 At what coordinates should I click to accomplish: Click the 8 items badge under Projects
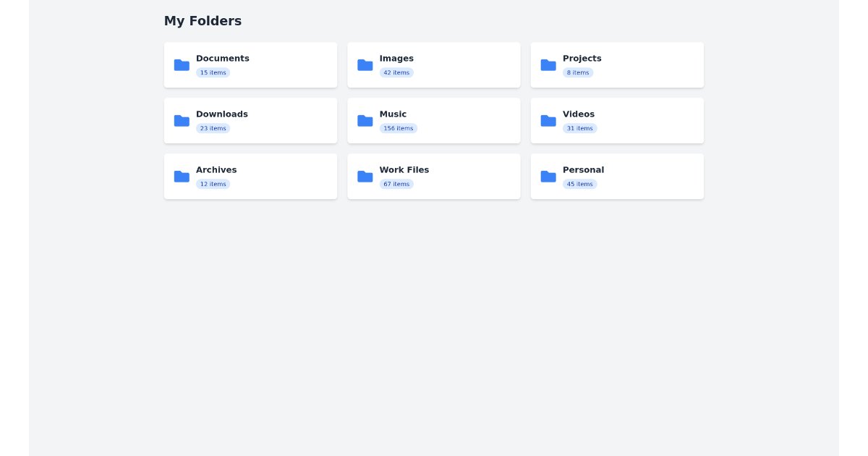pos(578,72)
